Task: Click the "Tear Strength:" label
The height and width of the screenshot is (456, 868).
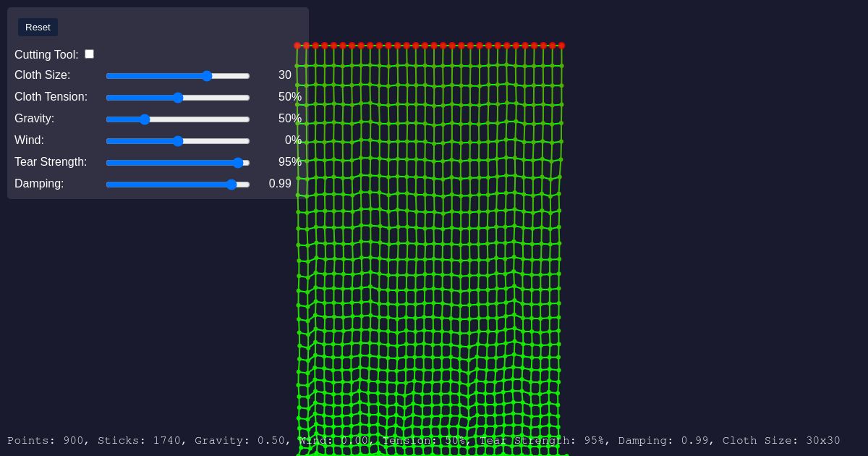Action: tap(51, 162)
